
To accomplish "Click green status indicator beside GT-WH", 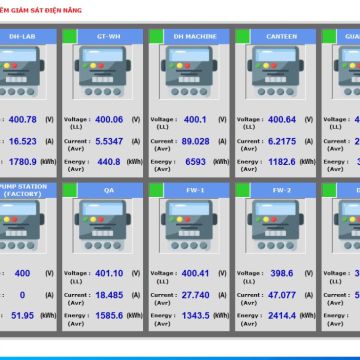I will (70, 36).
